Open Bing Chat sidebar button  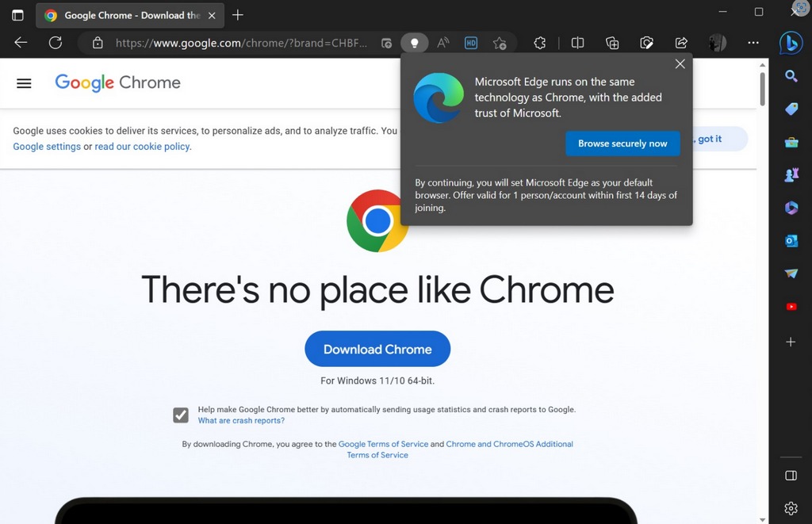791,44
